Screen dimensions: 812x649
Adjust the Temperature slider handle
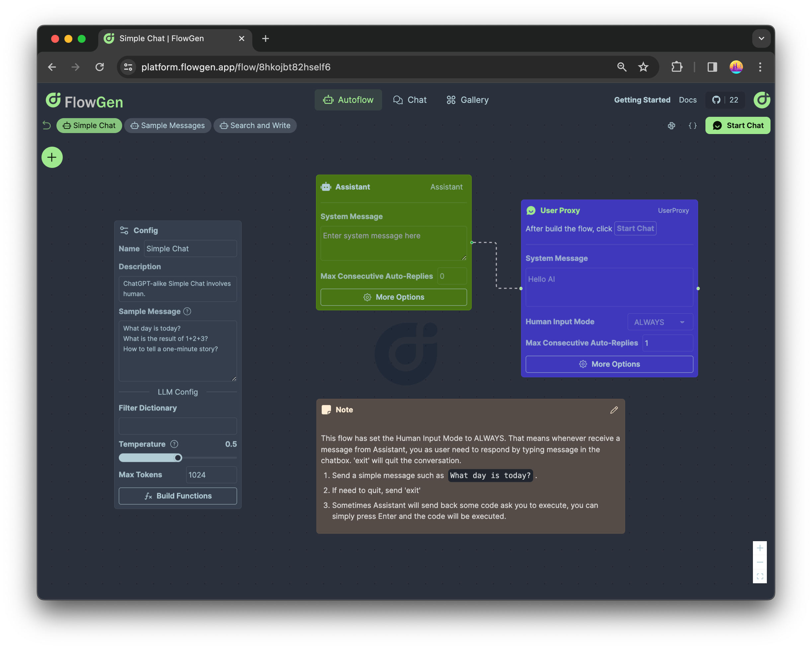click(x=178, y=458)
